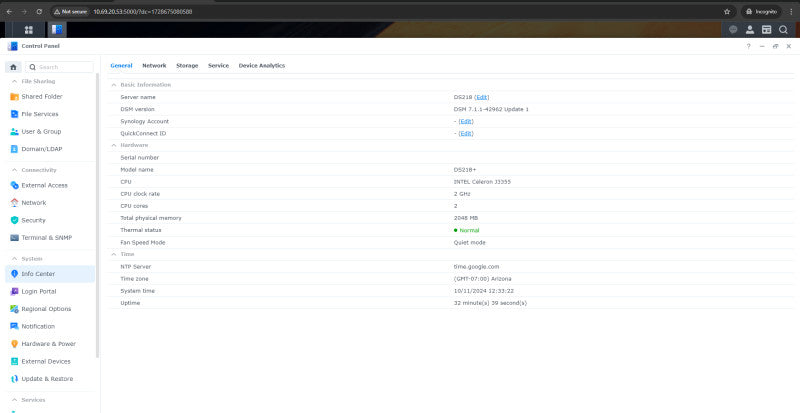Select the Info Center icon
Viewport: 800px width, 413px height.
coord(14,274)
